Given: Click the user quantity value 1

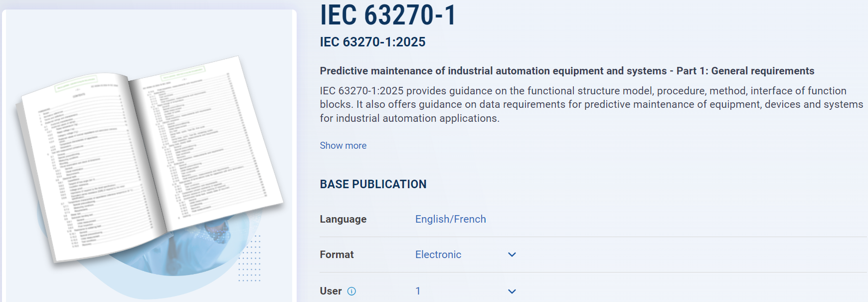Looking at the screenshot, I should (x=418, y=291).
